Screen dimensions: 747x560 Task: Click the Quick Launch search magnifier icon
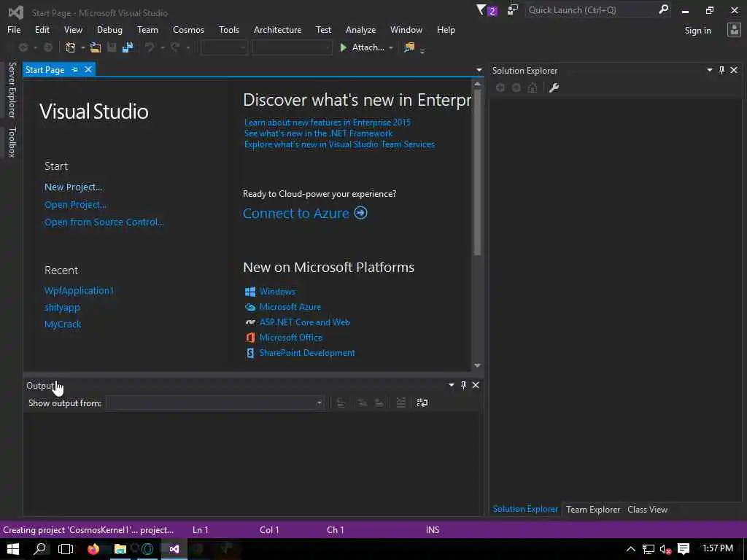(663, 9)
